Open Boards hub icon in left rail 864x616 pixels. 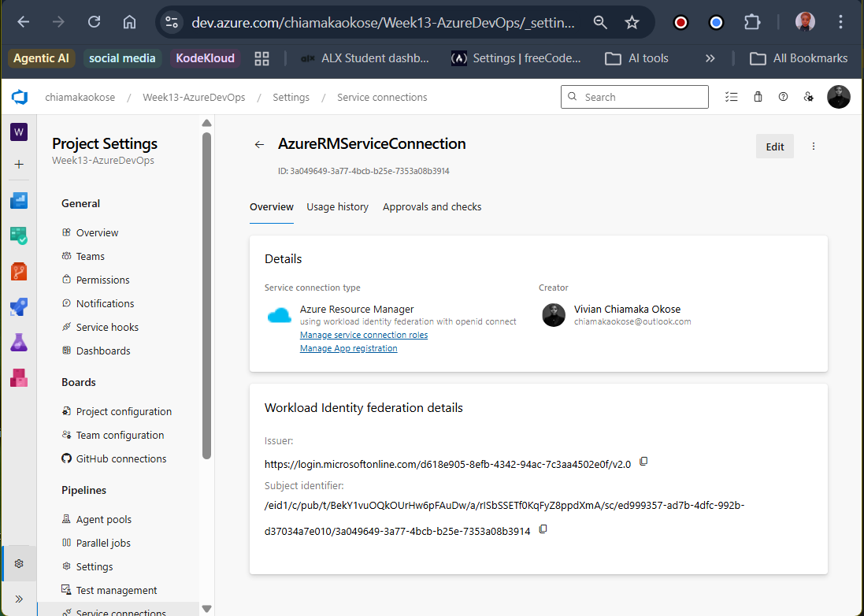19,236
